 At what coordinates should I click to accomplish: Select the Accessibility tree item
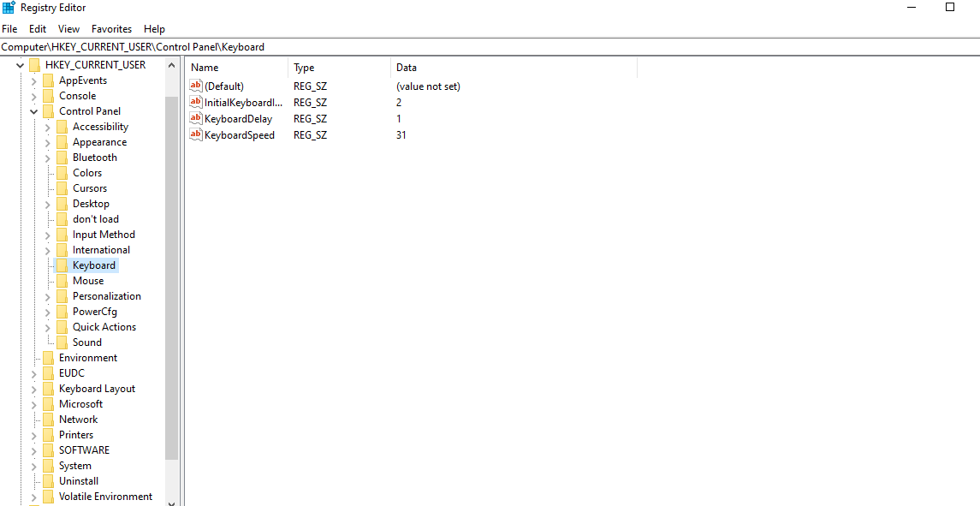(101, 127)
